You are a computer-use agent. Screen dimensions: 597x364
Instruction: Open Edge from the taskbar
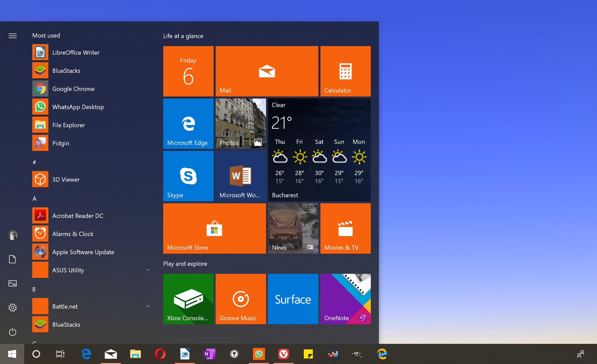(86, 354)
